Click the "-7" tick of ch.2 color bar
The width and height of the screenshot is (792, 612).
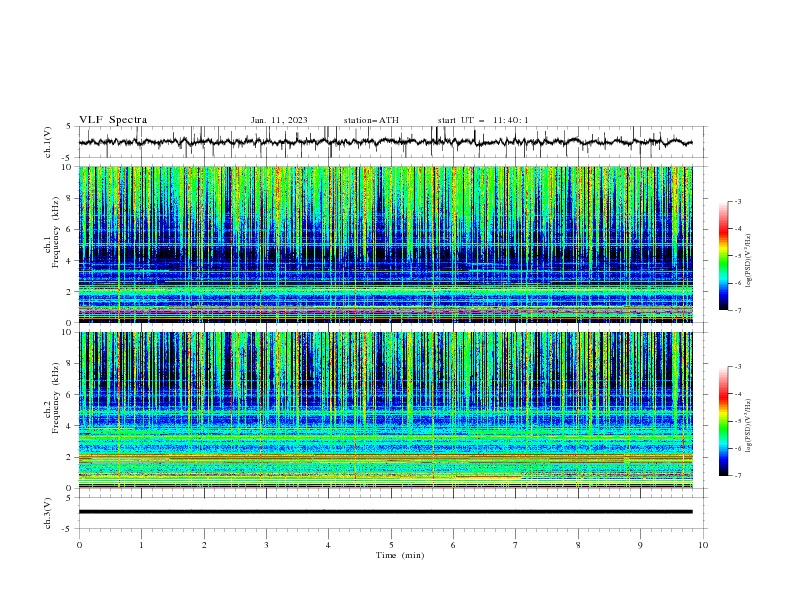click(737, 476)
